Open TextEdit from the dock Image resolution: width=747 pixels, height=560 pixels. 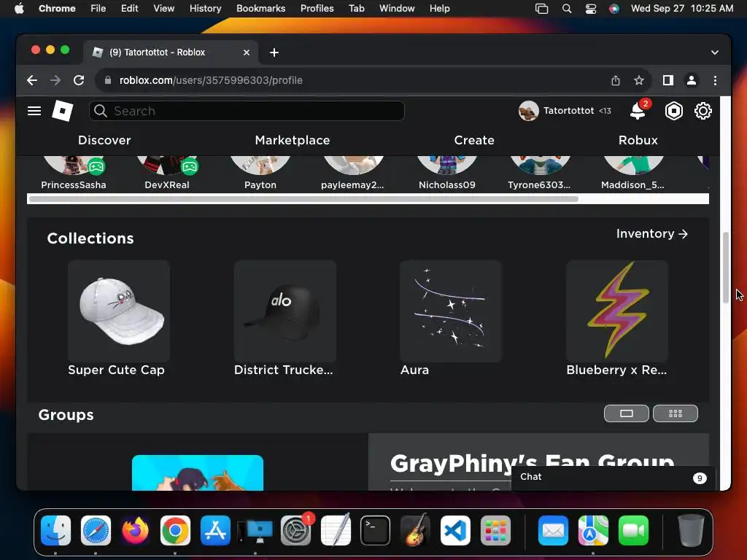click(x=336, y=530)
